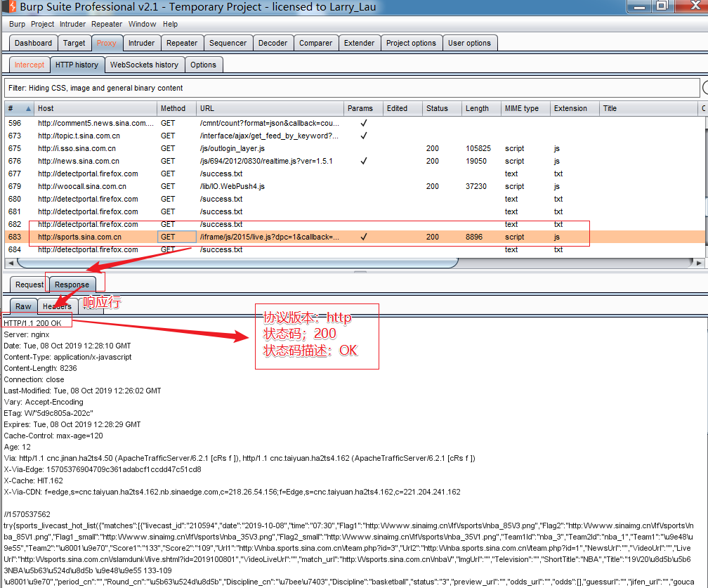Viewport: 708px width, 588px height.
Task: Sort by the Host column header
Action: (96, 108)
